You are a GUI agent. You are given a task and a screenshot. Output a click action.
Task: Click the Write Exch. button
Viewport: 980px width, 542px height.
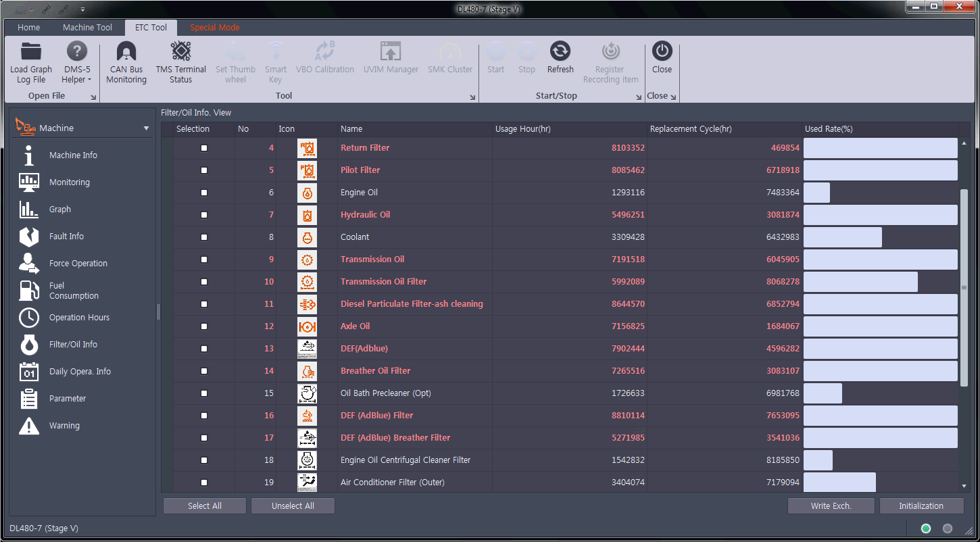(831, 506)
